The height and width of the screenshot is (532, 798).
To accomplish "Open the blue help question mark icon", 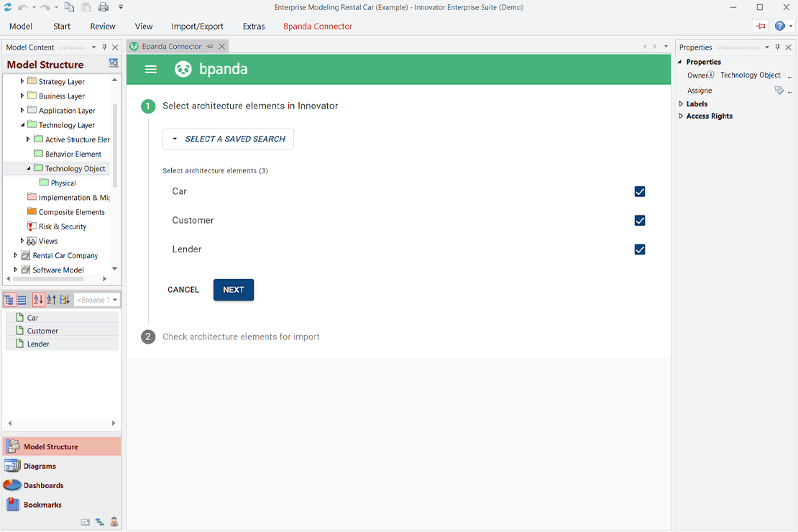I will point(780,26).
